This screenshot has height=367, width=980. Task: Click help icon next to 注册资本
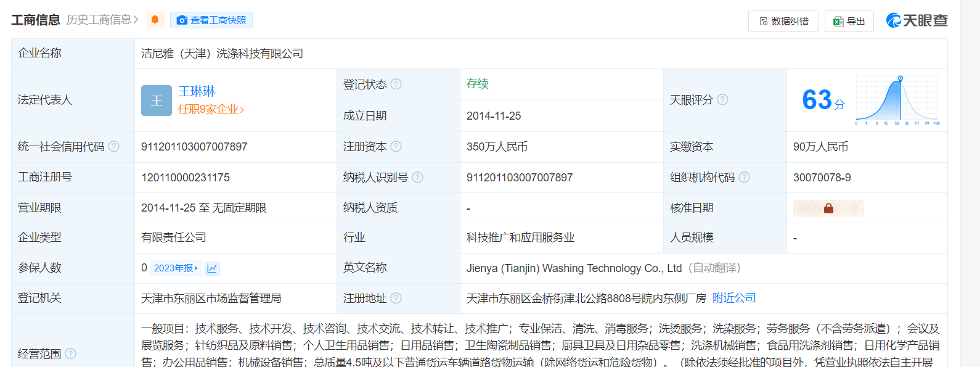396,146
